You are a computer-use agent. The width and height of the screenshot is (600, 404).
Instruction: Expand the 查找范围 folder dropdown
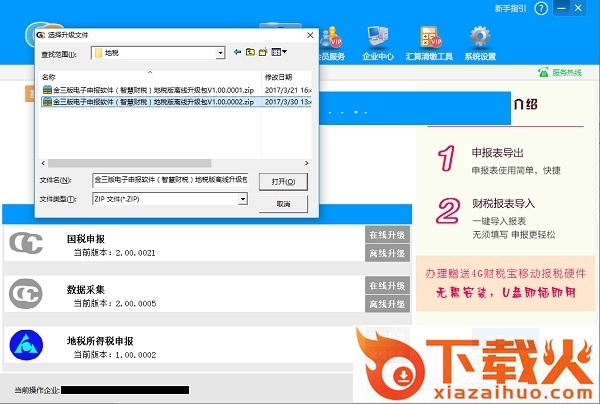click(x=220, y=53)
